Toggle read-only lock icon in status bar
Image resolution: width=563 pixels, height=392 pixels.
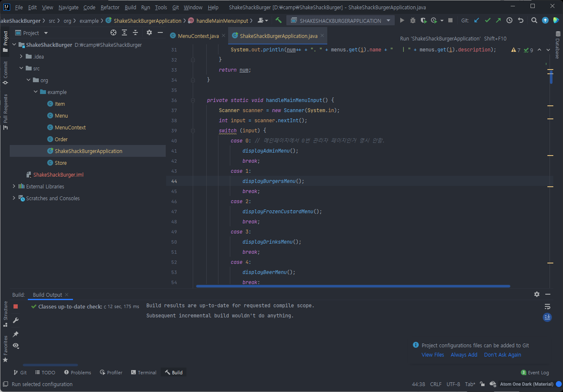click(482, 384)
